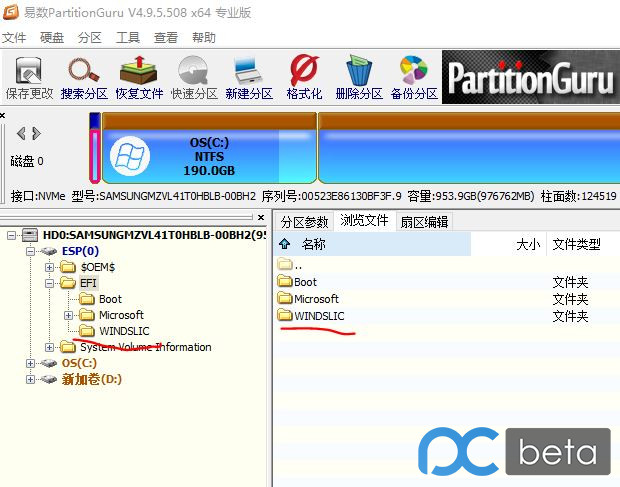This screenshot has height=487, width=620.
Task: Click the New Partition (新建分区) icon
Action: coord(249,77)
